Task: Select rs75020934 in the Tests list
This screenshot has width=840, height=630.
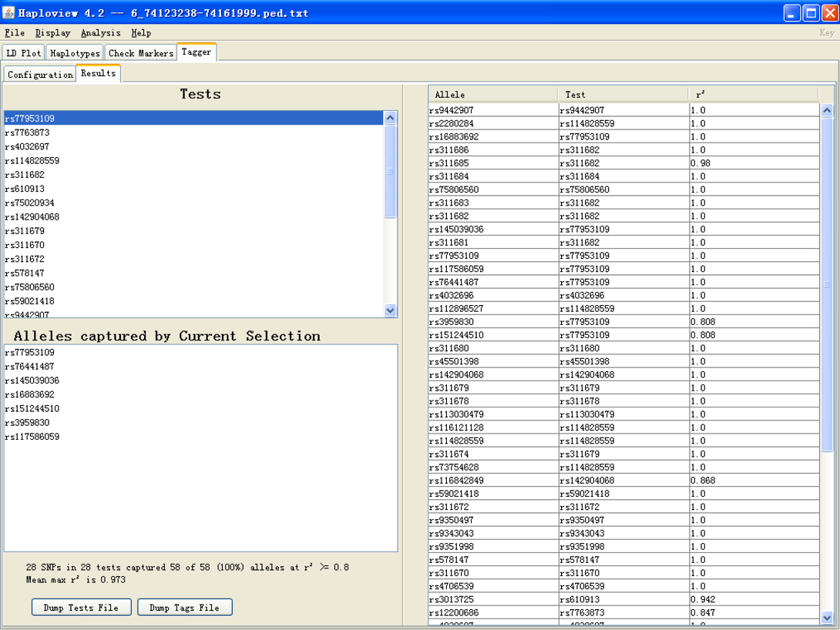Action: [194, 203]
